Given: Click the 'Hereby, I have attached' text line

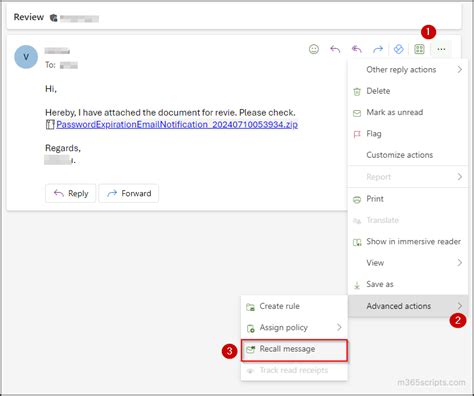Looking at the screenshot, I should 170,113.
